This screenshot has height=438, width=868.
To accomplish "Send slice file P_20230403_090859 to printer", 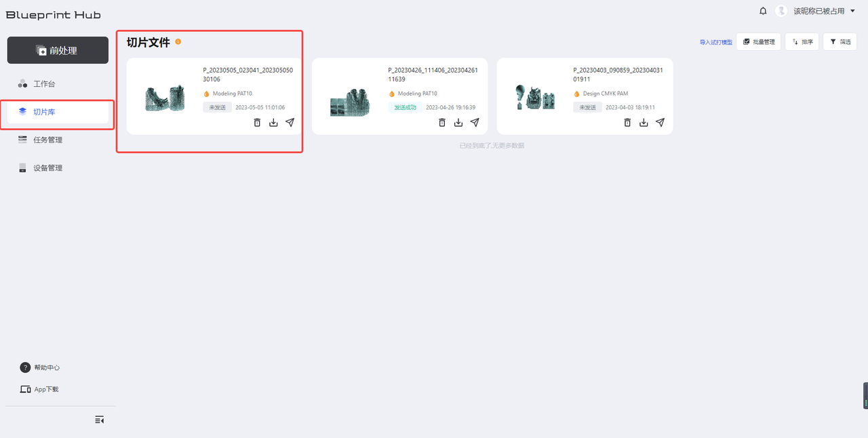I will [660, 123].
